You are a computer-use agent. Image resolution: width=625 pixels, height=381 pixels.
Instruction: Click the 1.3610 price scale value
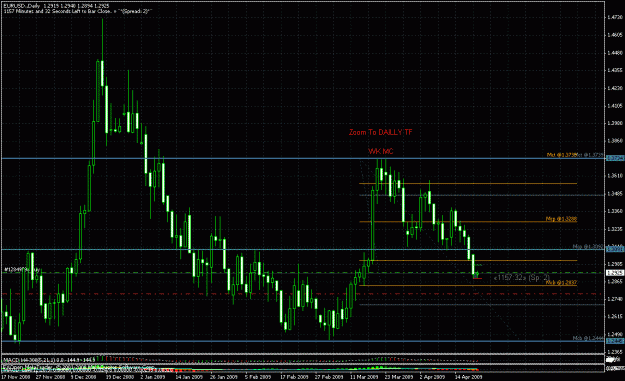point(615,176)
